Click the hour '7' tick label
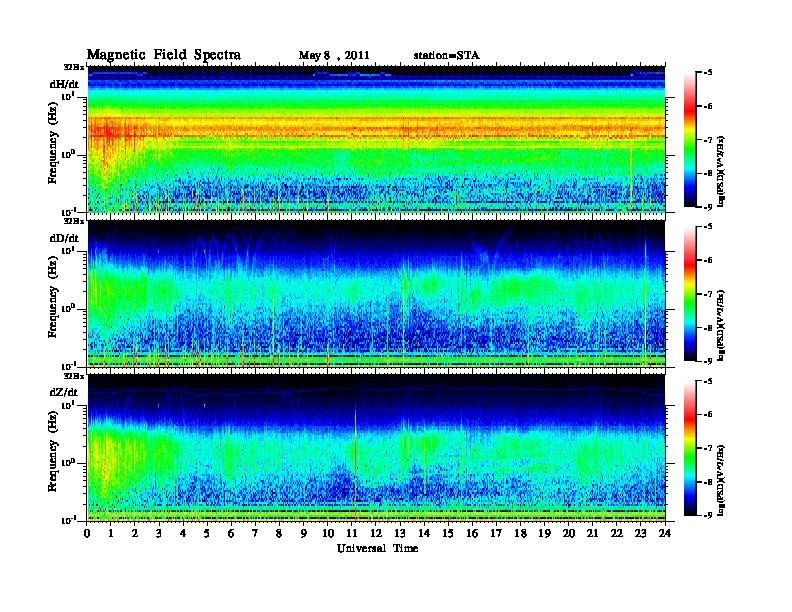Image resolution: width=792 pixels, height=612 pixels. coord(255,534)
